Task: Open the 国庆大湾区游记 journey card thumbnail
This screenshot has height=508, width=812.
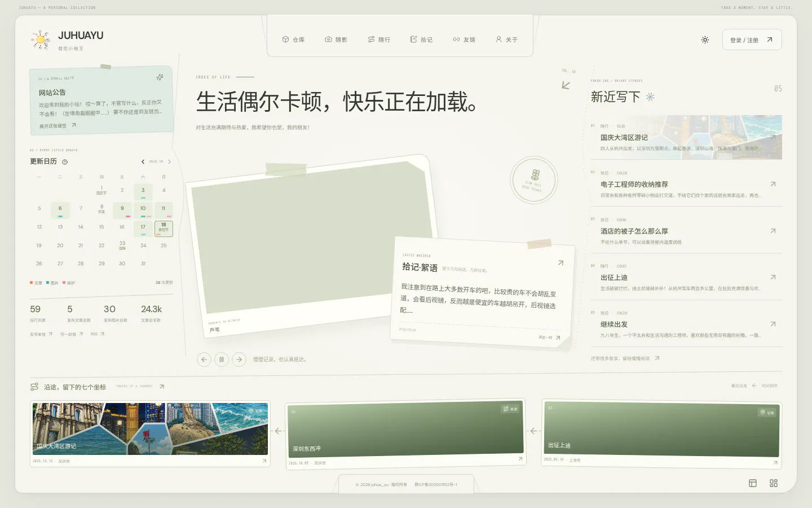Action: (x=150, y=429)
